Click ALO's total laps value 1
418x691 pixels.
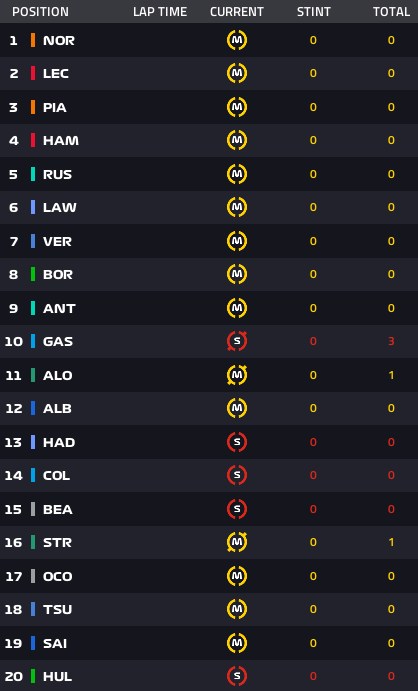click(x=391, y=375)
